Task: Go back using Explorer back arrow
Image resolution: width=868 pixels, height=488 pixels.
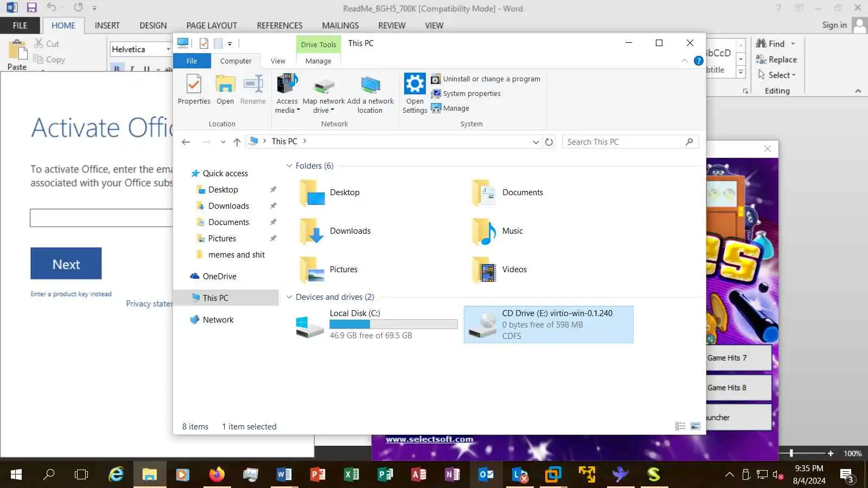Action: [x=186, y=142]
